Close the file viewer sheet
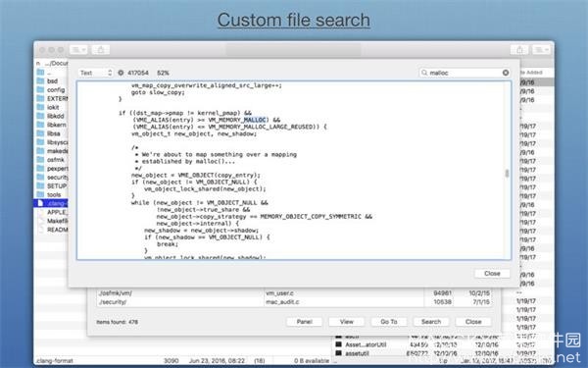Viewport: 588px width, 368px height. [x=492, y=274]
